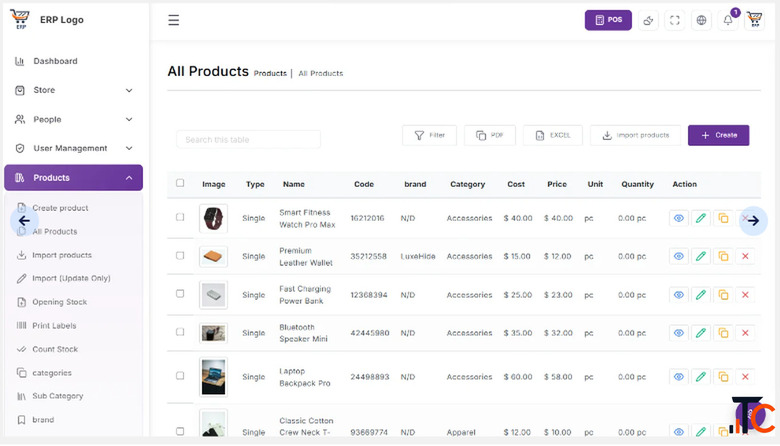Click the hamburger menu icon
The image size is (780, 446).
point(174,20)
